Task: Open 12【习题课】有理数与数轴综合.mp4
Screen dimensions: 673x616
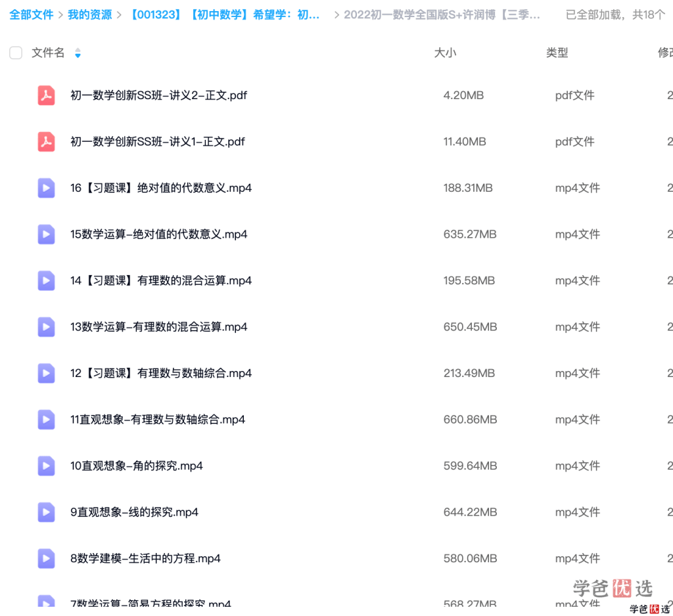Action: coord(161,373)
